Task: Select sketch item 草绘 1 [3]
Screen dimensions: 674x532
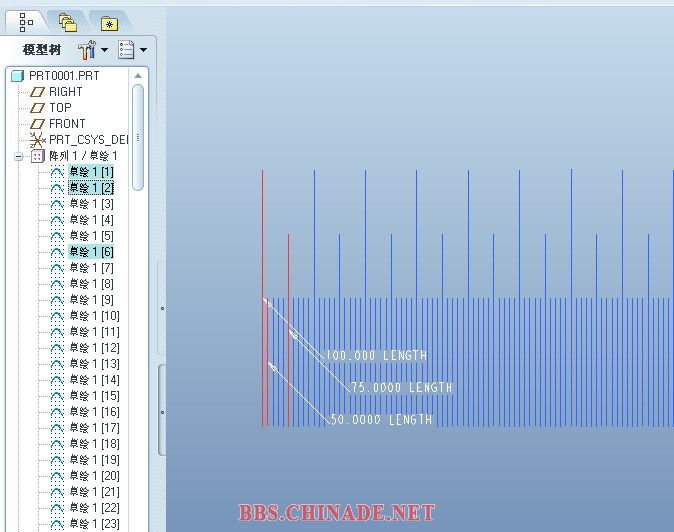Action: tap(91, 204)
